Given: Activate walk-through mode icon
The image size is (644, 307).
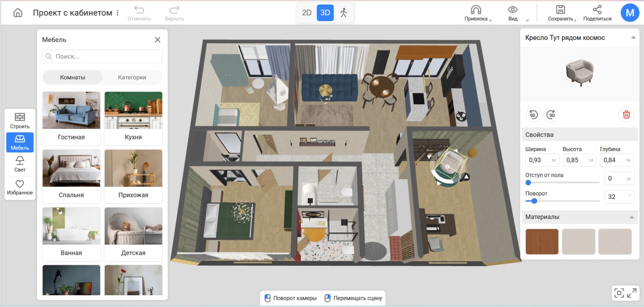Looking at the screenshot, I should (344, 13).
